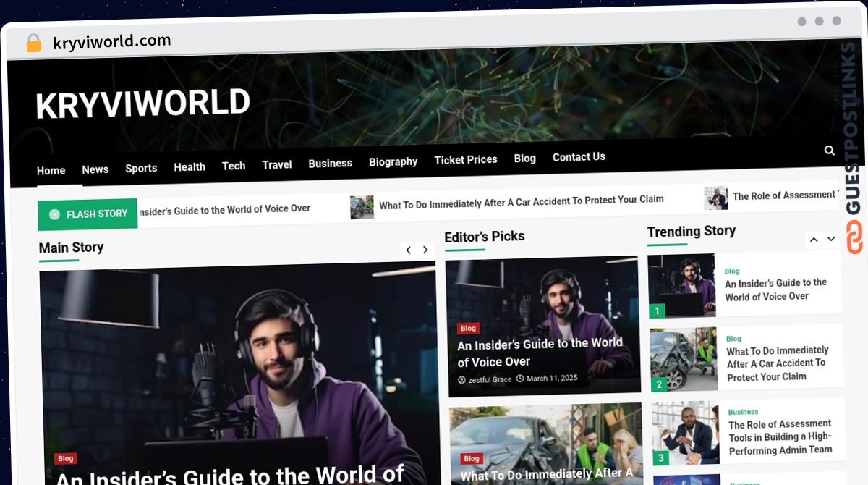The width and height of the screenshot is (868, 485).
Task: Select Biography in the navigation bar
Action: tap(393, 161)
